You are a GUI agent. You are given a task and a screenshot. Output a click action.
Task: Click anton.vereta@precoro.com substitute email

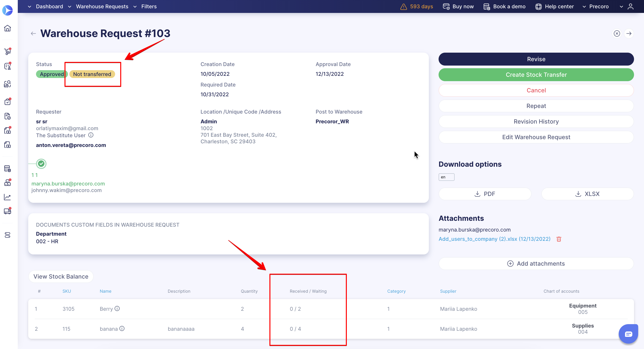pos(71,145)
